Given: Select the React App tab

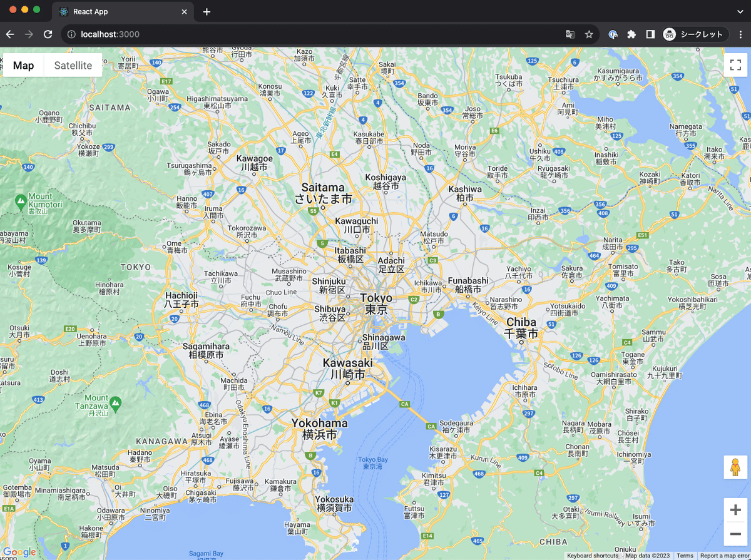Looking at the screenshot, I should tap(123, 12).
